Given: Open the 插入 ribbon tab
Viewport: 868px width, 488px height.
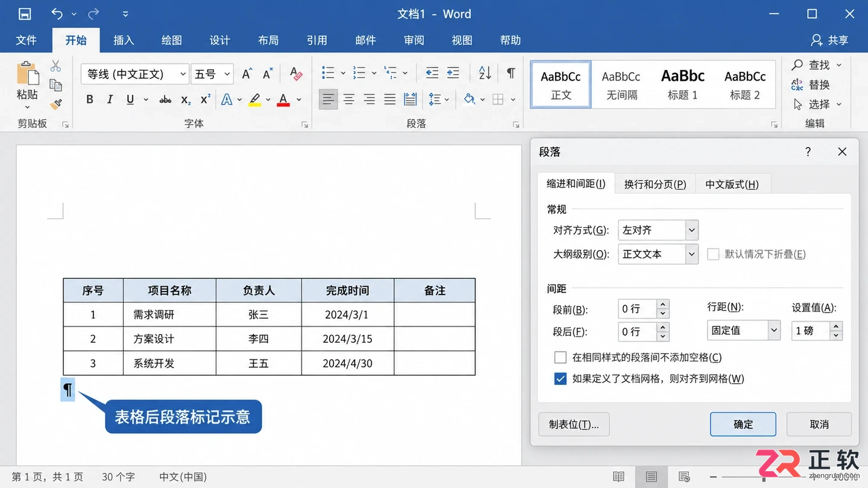Looking at the screenshot, I should coord(124,40).
